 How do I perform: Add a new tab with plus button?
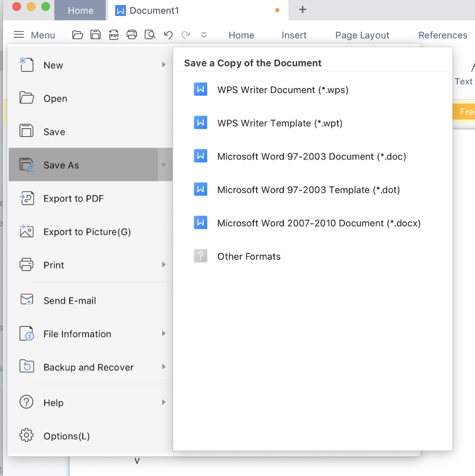[302, 10]
